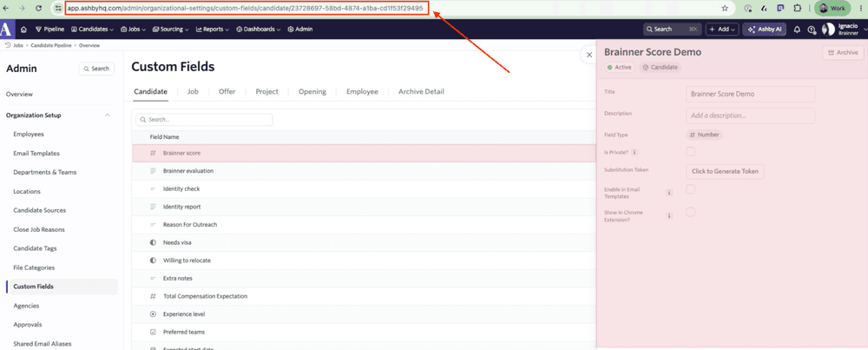The width and height of the screenshot is (868, 350).
Task: Open the Work Chrome profile button
Action: coord(832,9)
